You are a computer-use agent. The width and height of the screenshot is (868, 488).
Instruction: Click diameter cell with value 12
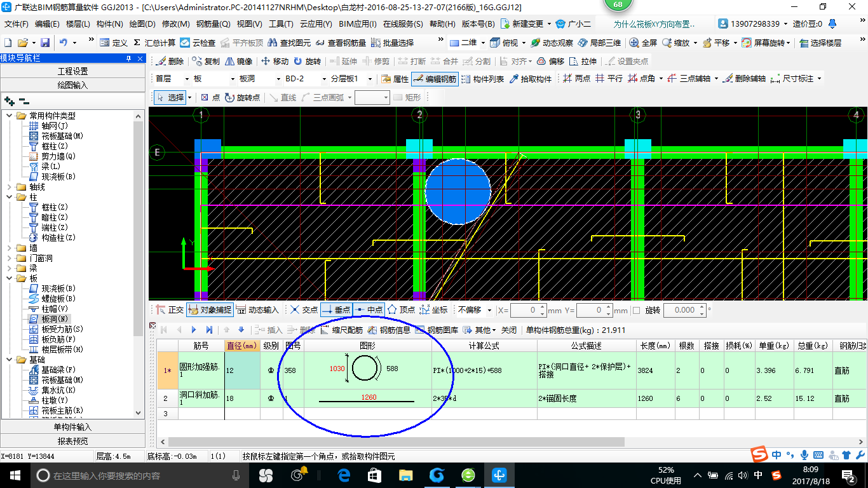click(x=242, y=370)
